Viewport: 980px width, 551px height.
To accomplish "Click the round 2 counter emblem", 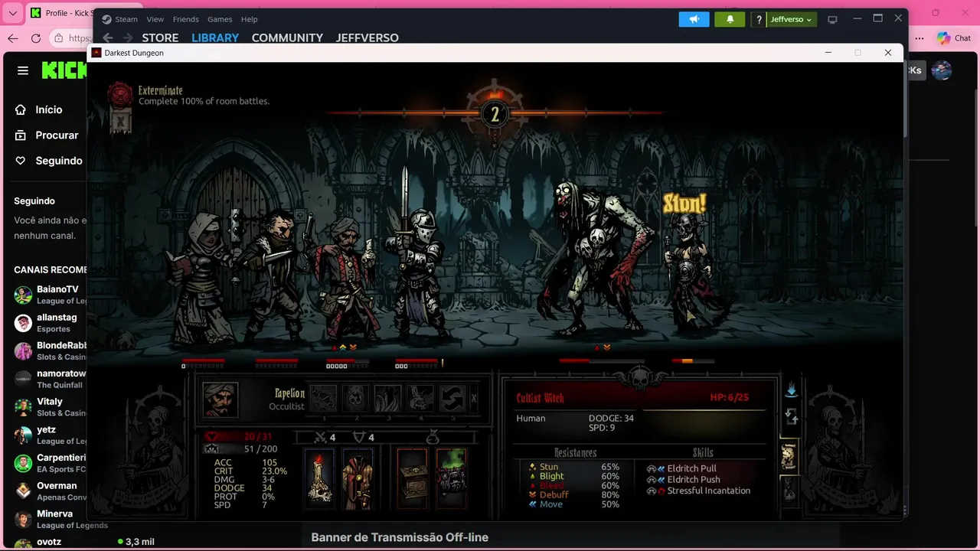I will 495,114.
